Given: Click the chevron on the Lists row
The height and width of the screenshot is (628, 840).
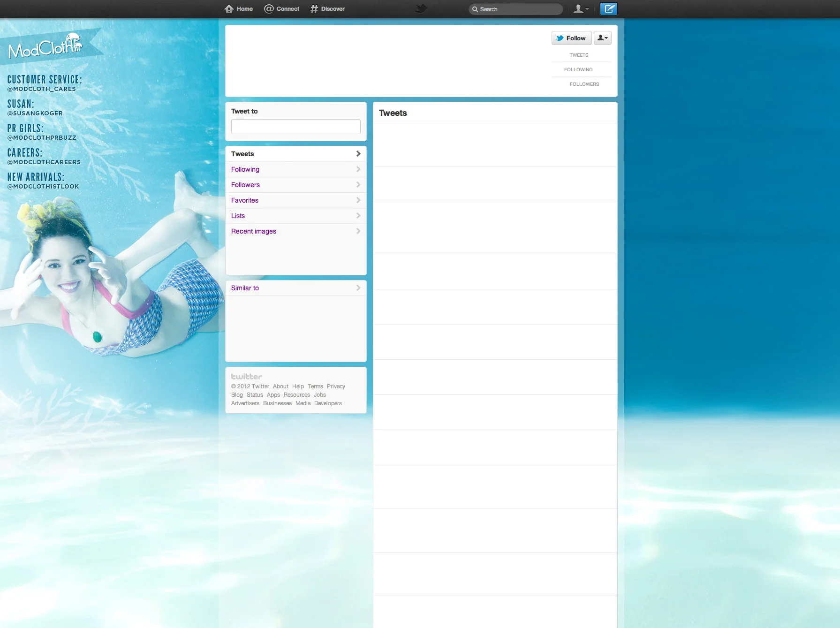Looking at the screenshot, I should pos(358,216).
